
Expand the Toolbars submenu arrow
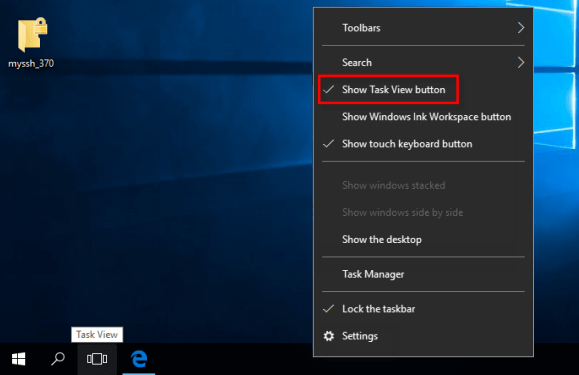521,28
